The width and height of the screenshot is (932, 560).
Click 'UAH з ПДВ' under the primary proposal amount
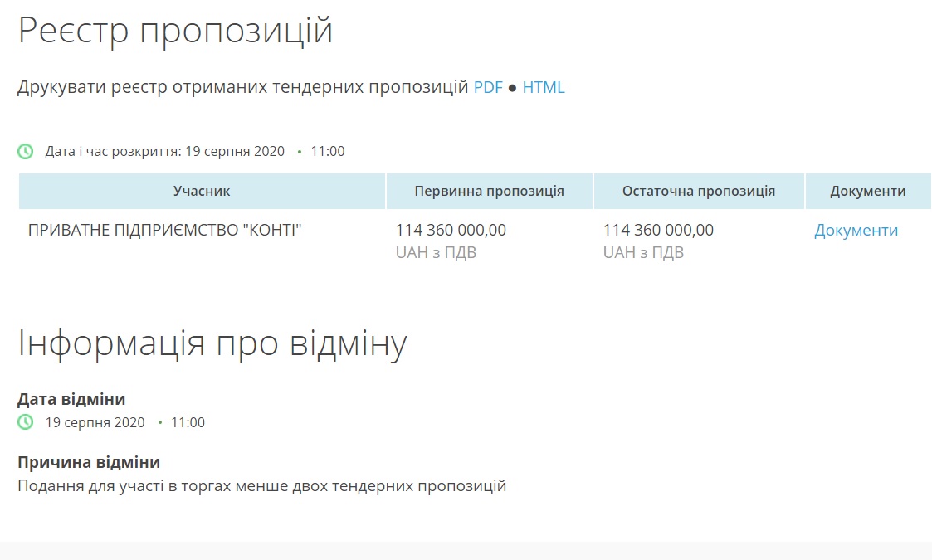tap(436, 253)
